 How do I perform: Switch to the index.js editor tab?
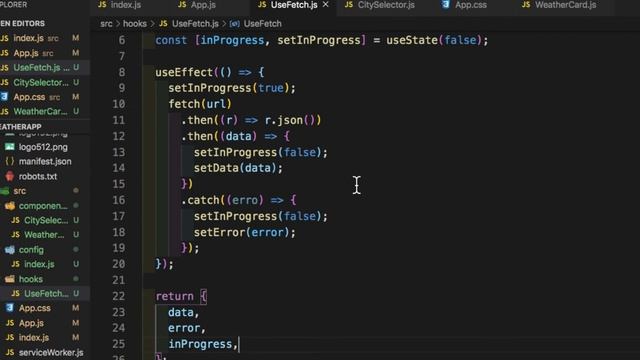[x=120, y=5]
